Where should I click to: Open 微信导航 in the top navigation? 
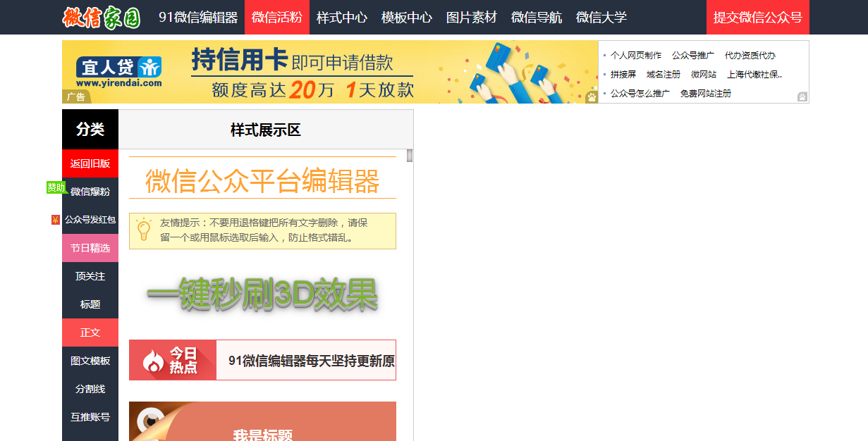pyautogui.click(x=537, y=18)
